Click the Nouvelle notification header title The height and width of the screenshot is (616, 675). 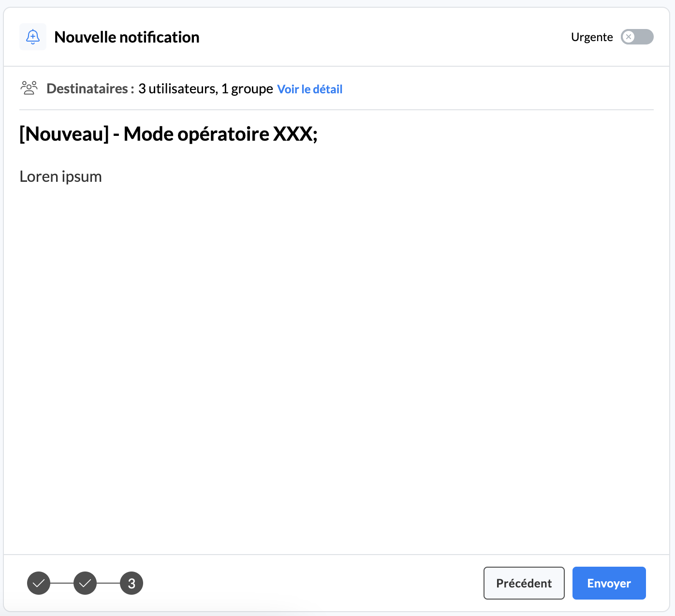point(127,37)
